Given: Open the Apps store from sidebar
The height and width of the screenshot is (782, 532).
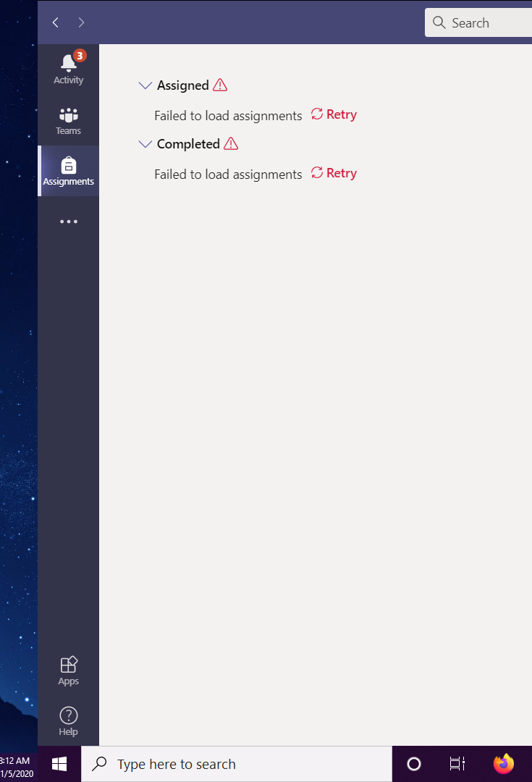Looking at the screenshot, I should [68, 670].
